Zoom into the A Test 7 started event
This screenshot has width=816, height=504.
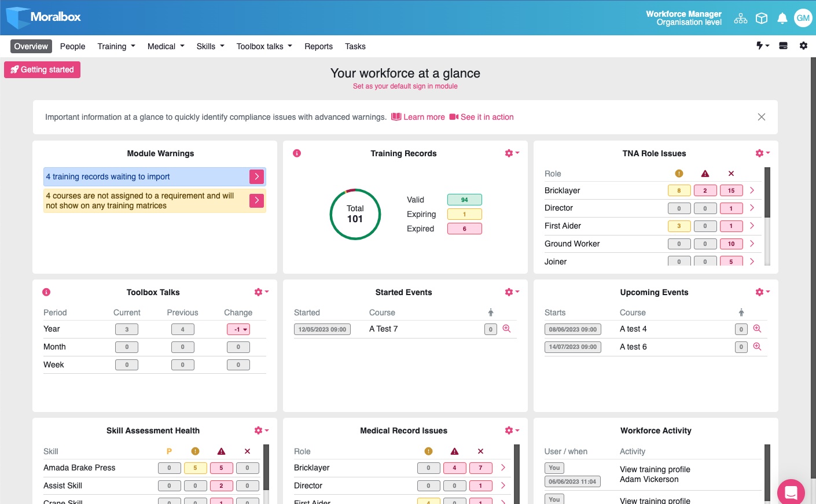point(506,329)
